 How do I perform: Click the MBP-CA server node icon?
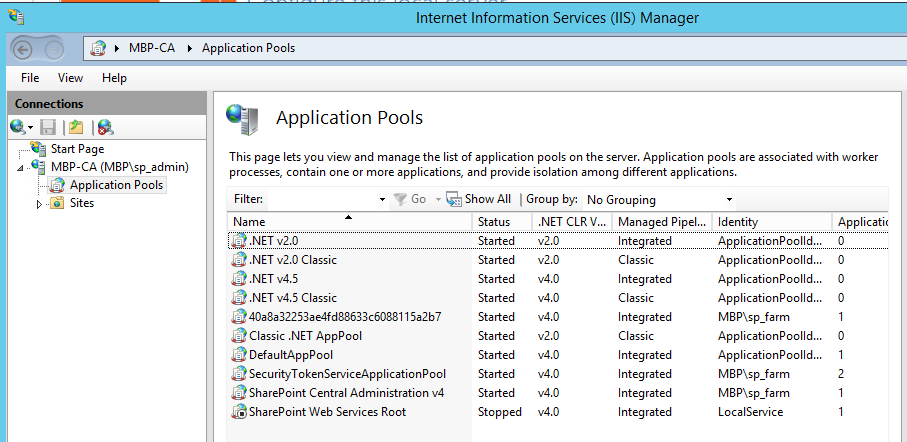[x=38, y=167]
